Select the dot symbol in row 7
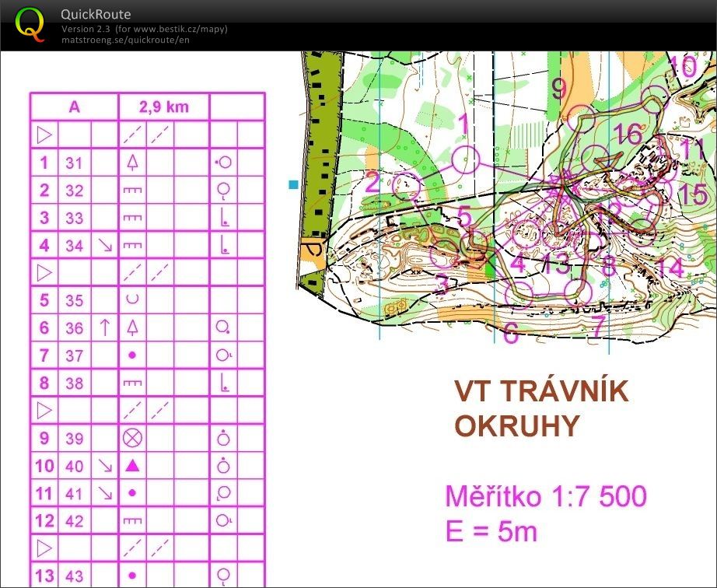 point(133,355)
